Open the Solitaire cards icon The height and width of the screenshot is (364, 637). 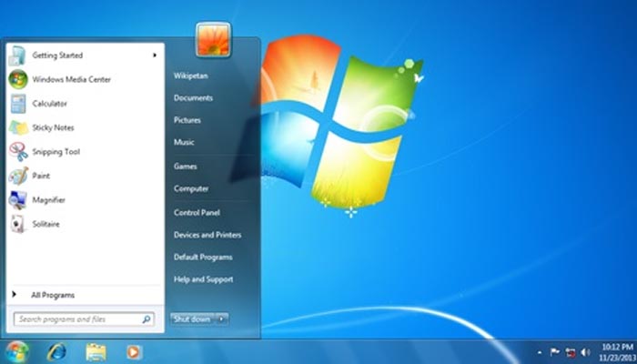[x=17, y=224]
